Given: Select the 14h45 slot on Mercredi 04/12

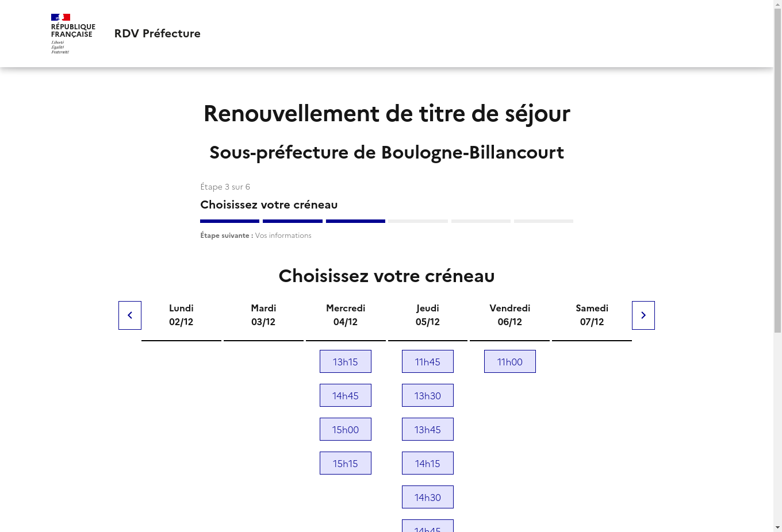Looking at the screenshot, I should tap(346, 395).
